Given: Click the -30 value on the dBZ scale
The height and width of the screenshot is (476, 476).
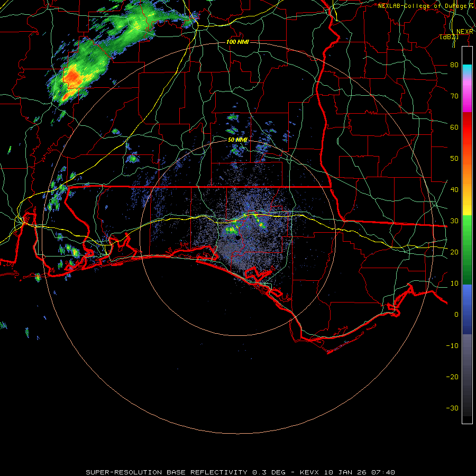Looking at the screenshot, I should click(x=452, y=408).
